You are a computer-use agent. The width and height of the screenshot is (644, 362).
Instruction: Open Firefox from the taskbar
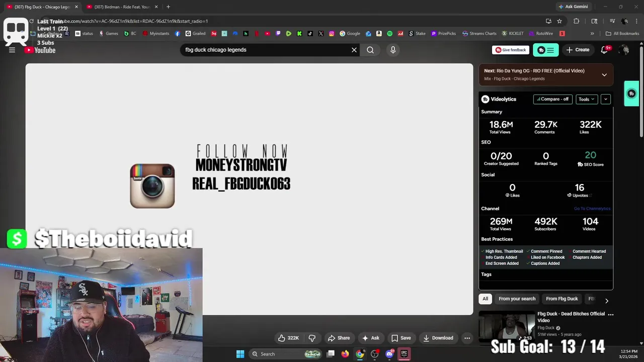click(345, 354)
